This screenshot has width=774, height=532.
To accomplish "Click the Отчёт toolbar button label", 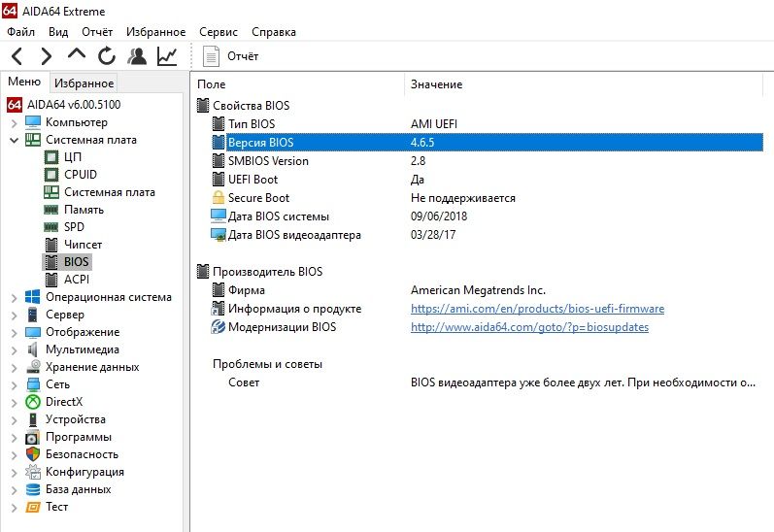I will pyautogui.click(x=243, y=56).
